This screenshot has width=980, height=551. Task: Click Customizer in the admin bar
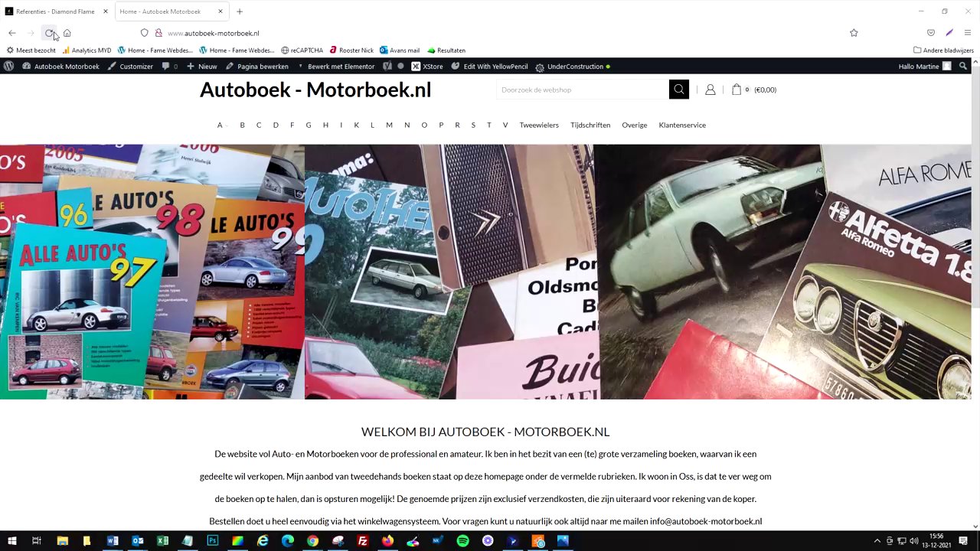(x=130, y=67)
